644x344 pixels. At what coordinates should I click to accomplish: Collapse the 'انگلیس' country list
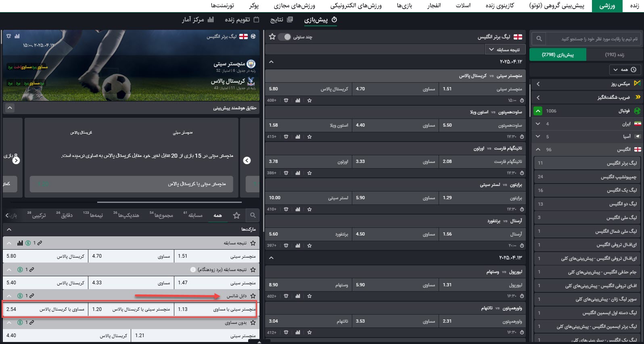(x=538, y=150)
